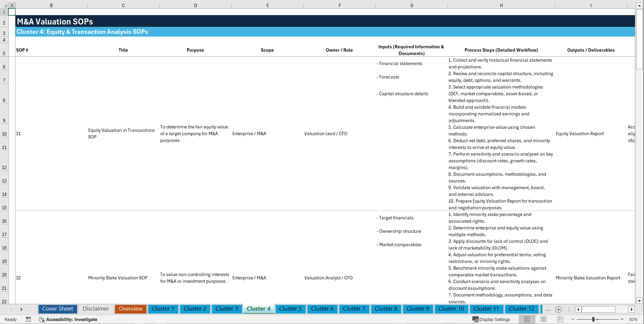Click the next sheet navigation arrow
Viewport: 644px width, 324px height.
point(21,309)
